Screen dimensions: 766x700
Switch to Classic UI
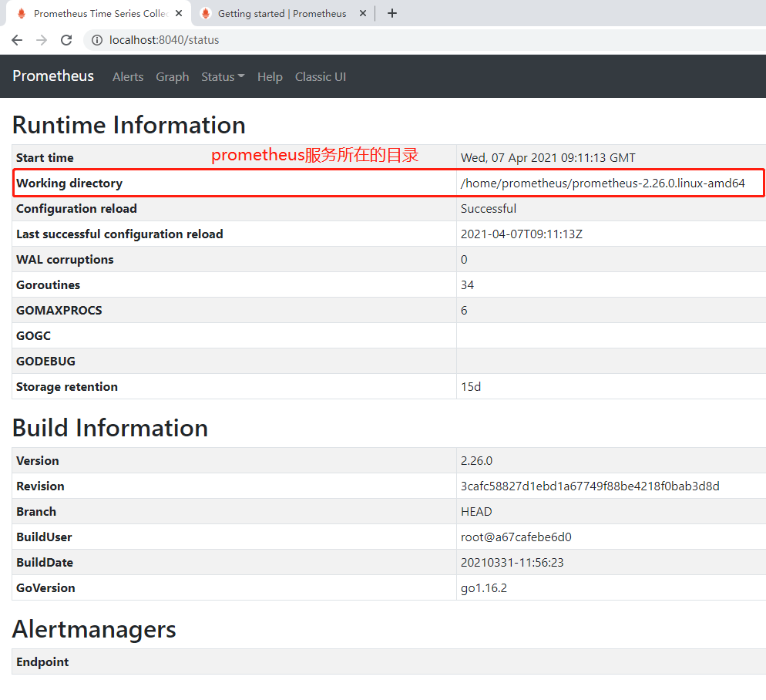(321, 77)
